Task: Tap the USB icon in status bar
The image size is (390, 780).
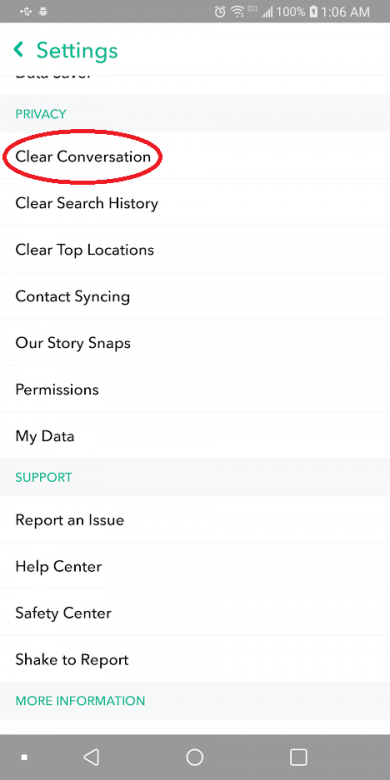Action: 26,11
